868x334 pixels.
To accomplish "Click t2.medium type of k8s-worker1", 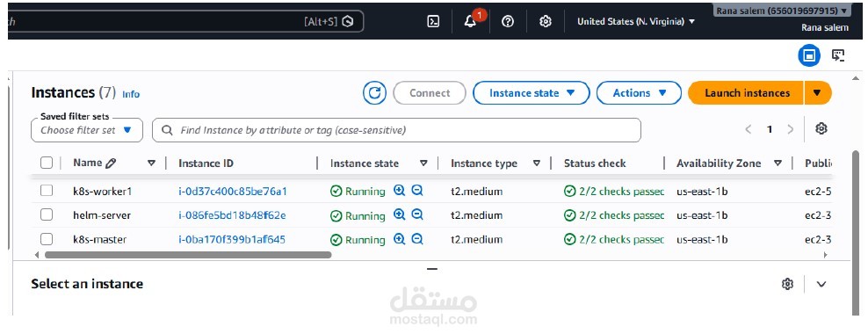I will [477, 192].
